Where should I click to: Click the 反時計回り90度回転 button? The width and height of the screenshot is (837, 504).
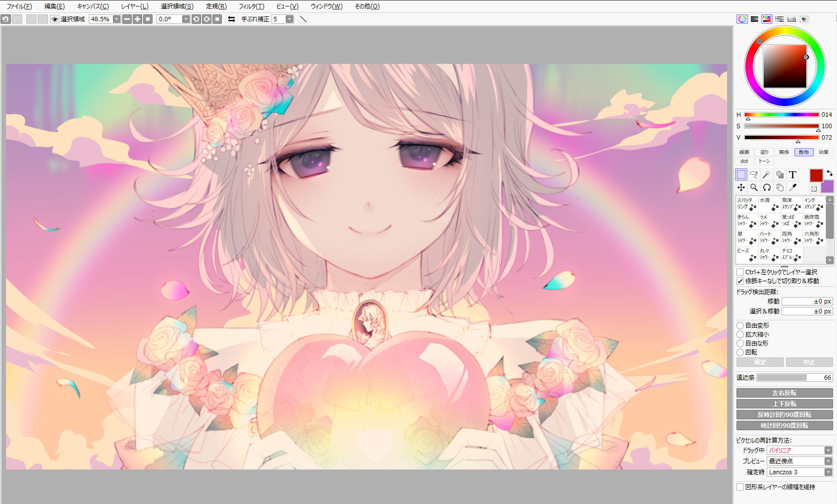[x=785, y=415]
